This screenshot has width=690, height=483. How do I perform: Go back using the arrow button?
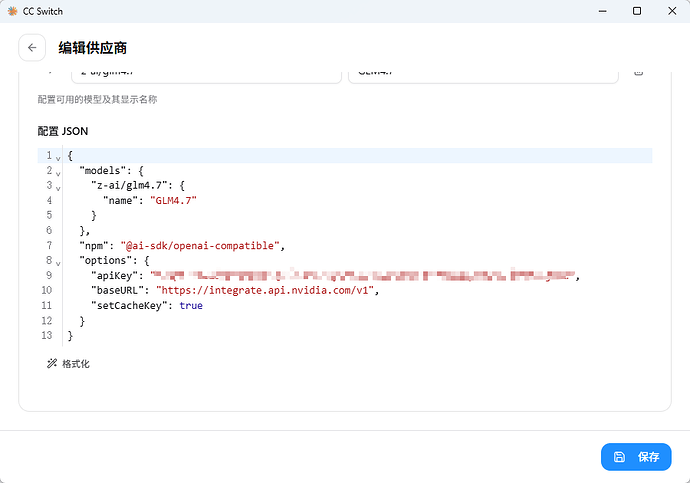(32, 48)
